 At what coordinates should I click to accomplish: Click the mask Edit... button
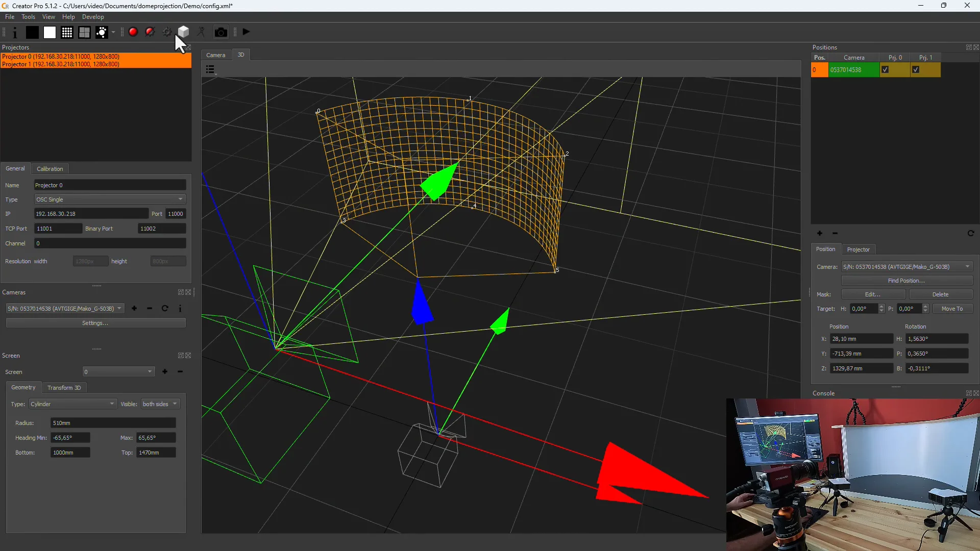point(873,294)
